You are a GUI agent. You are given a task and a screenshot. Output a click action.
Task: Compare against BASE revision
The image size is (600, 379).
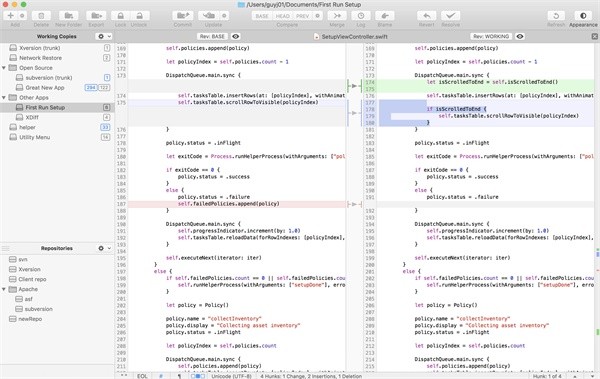click(x=262, y=16)
